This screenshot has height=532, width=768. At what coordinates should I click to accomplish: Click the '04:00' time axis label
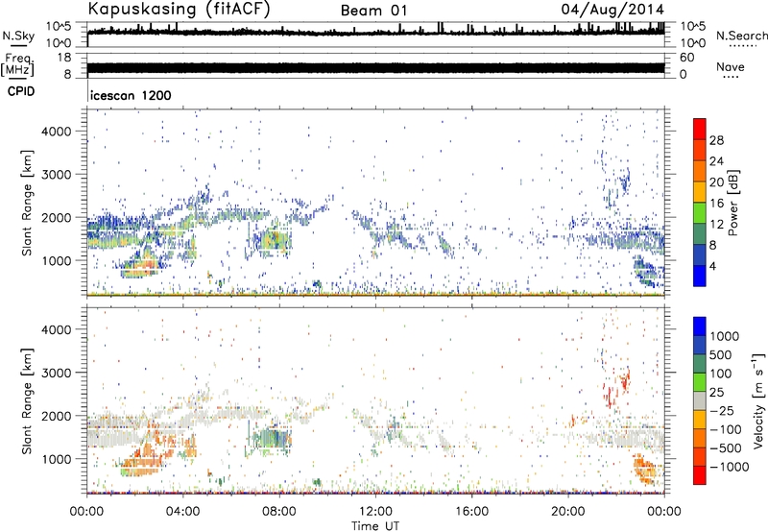pos(183,512)
